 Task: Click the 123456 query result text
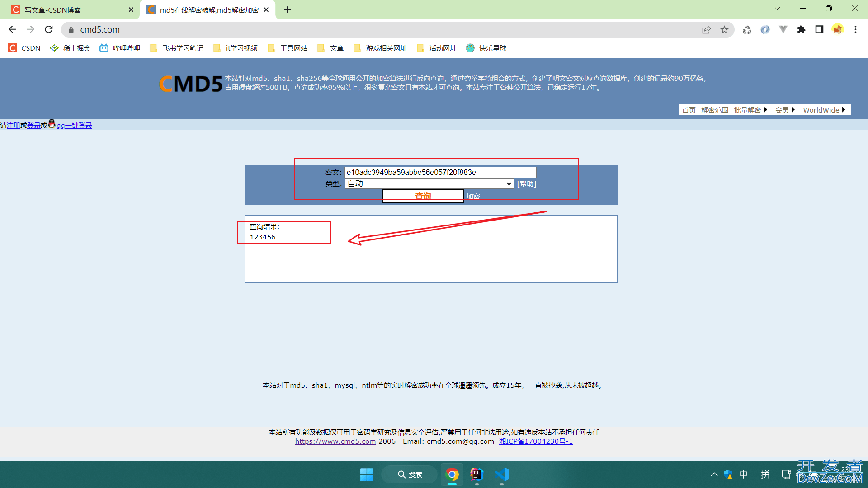click(263, 237)
